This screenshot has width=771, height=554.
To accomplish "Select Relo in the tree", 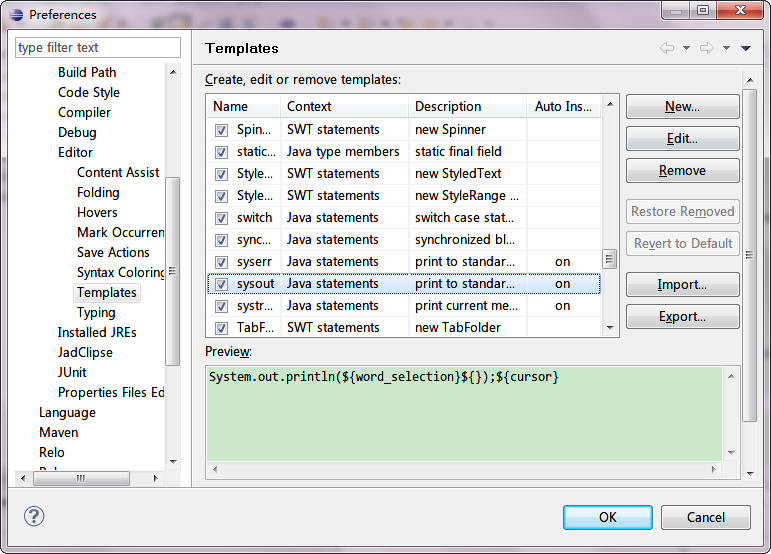I will click(52, 453).
